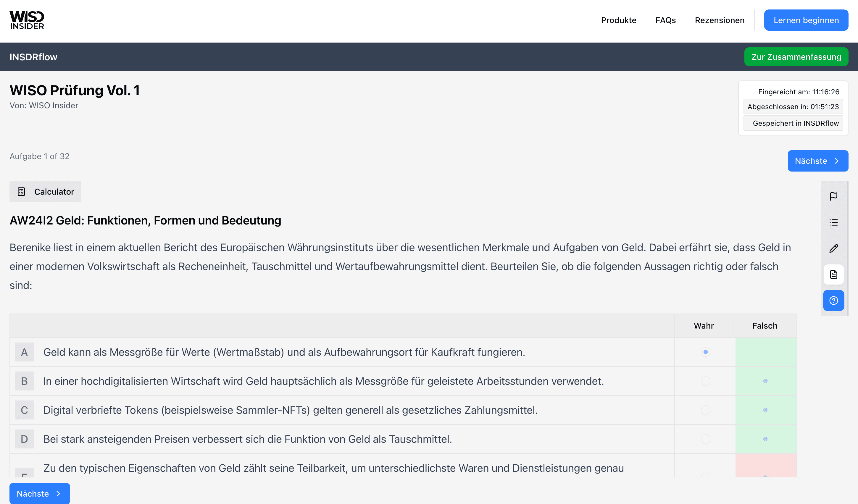Select Wahr for statement D

tap(705, 439)
